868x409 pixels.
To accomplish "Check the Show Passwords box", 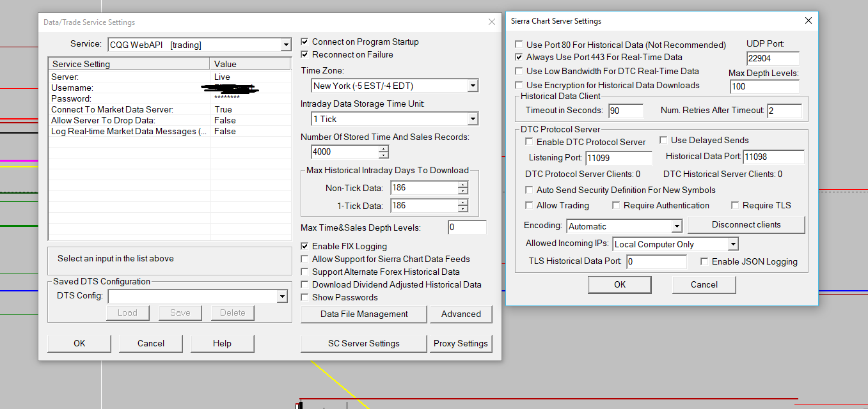I will pyautogui.click(x=305, y=297).
